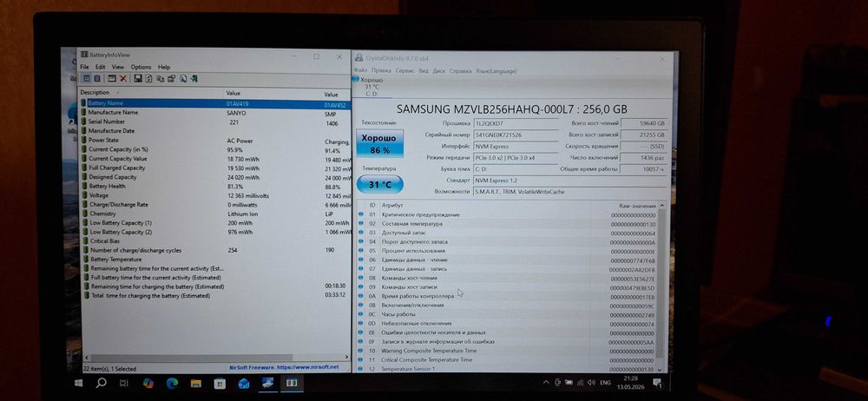Select the Chemistry row
Screen dimensions: 868x401
(x=216, y=214)
